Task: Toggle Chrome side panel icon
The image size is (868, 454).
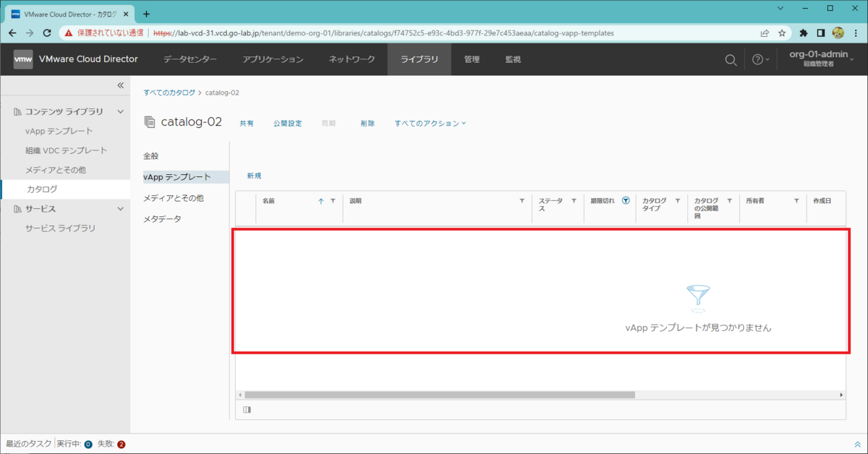Action: click(x=821, y=33)
